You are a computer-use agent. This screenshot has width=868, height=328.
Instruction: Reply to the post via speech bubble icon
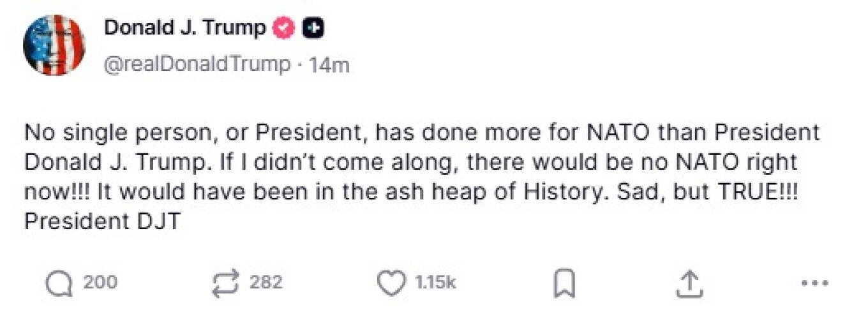coord(59,284)
